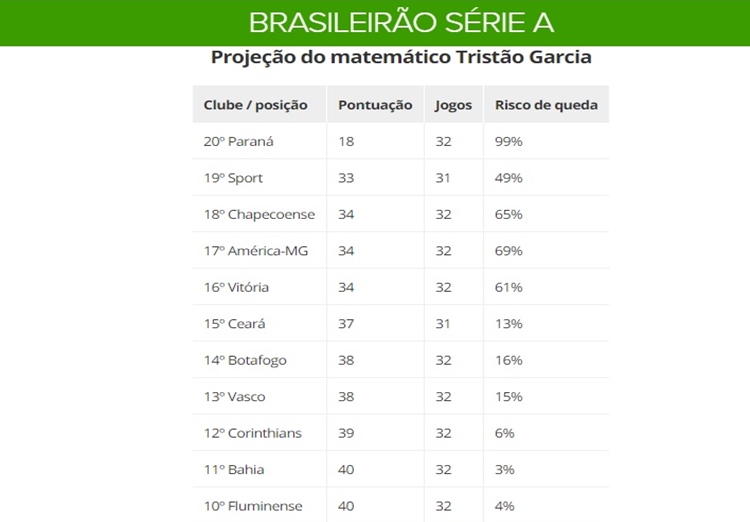
Task: Select the '14º Botafogo' club cell
Action: (x=244, y=360)
